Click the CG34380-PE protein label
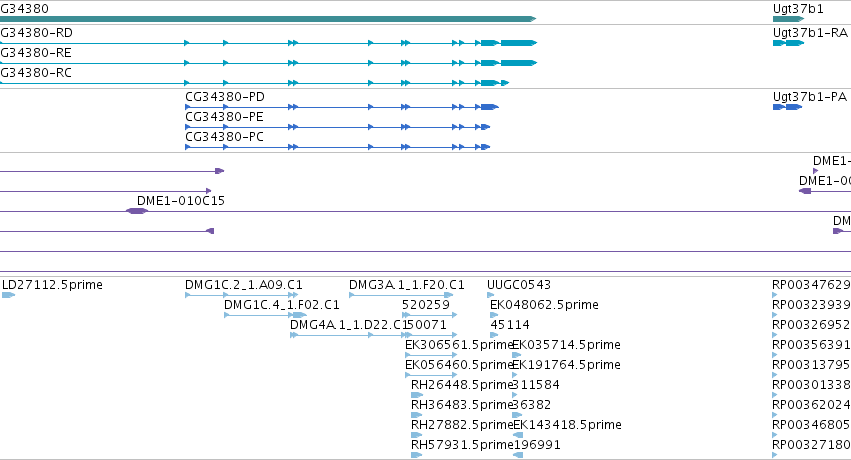851x460 pixels. click(x=225, y=117)
